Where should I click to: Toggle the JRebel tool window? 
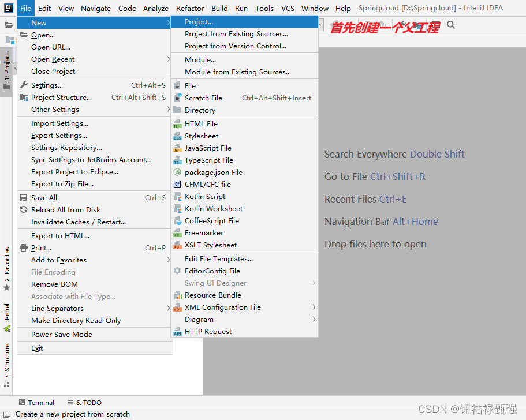point(7,318)
